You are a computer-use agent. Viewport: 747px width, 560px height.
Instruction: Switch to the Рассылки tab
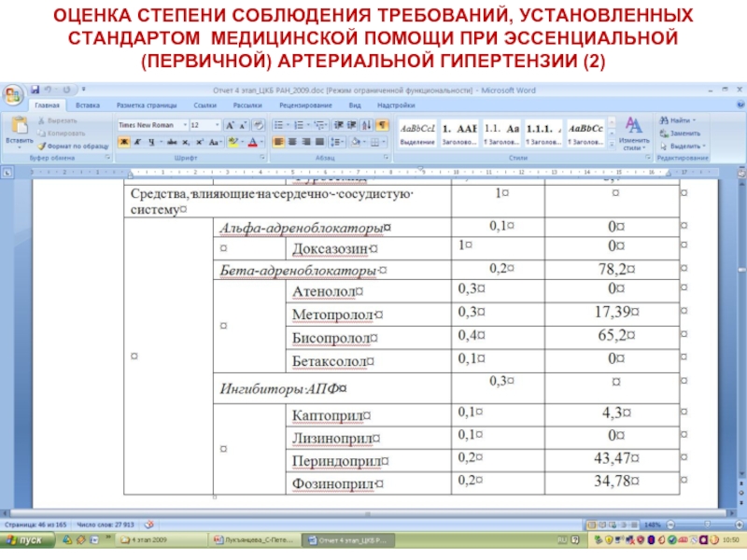(x=247, y=105)
